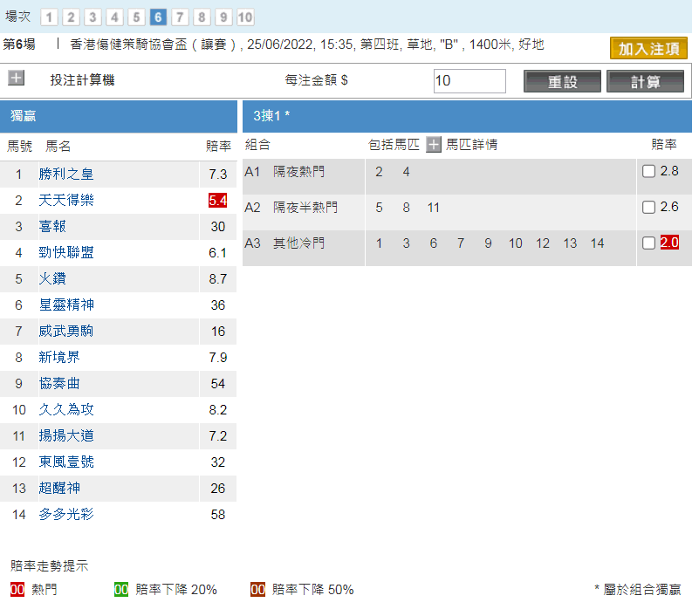
Task: Go to race 7 tab
Action: click(180, 17)
